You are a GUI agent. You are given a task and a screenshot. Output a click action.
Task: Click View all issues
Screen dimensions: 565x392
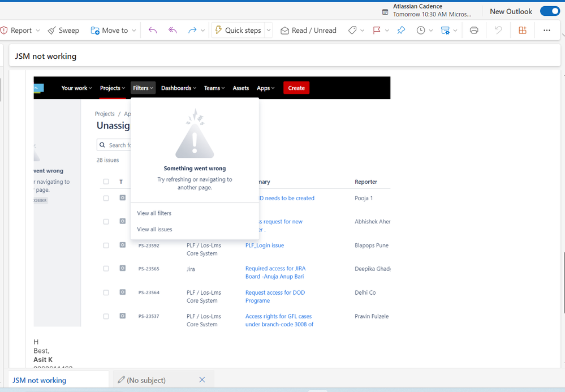[x=154, y=229]
